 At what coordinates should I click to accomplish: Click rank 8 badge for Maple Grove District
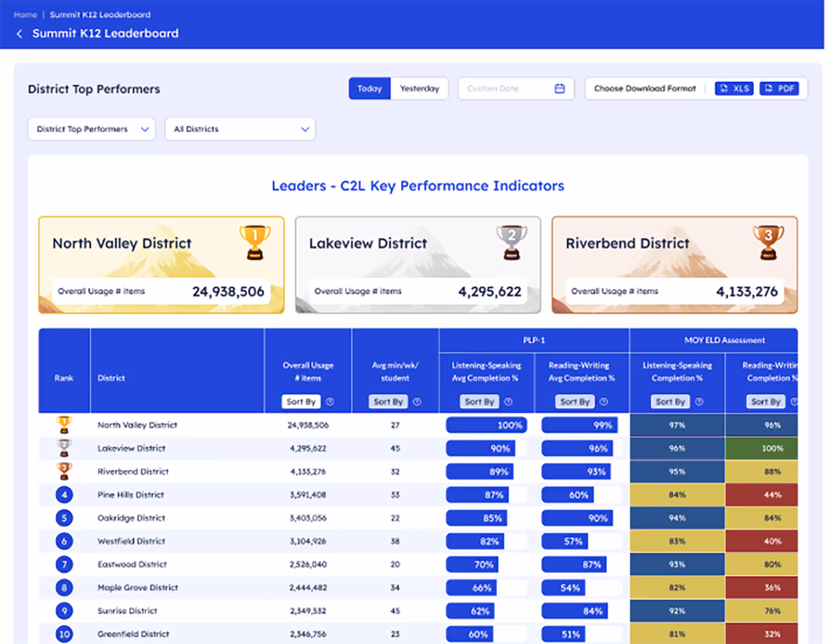64,587
